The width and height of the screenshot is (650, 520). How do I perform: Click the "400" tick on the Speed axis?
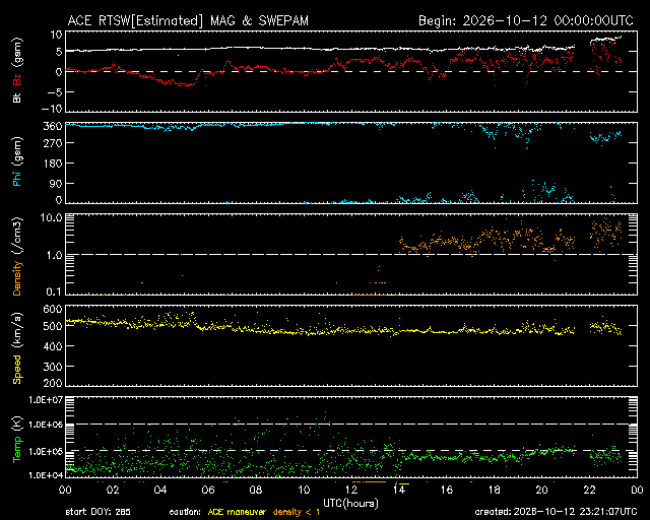[x=53, y=346]
